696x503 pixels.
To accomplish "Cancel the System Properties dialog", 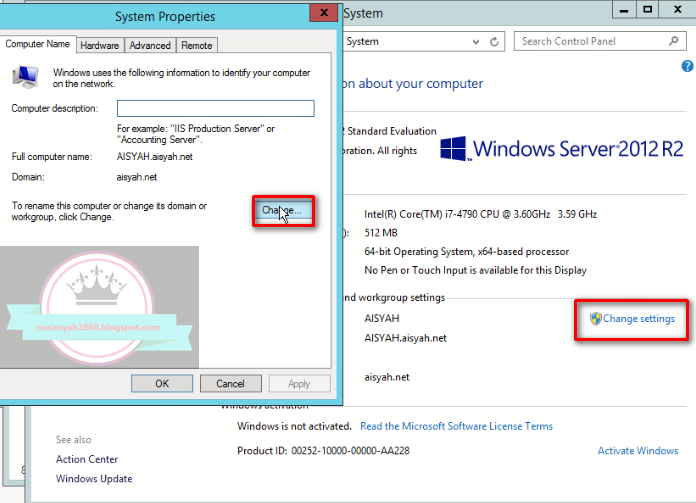I will point(230,383).
